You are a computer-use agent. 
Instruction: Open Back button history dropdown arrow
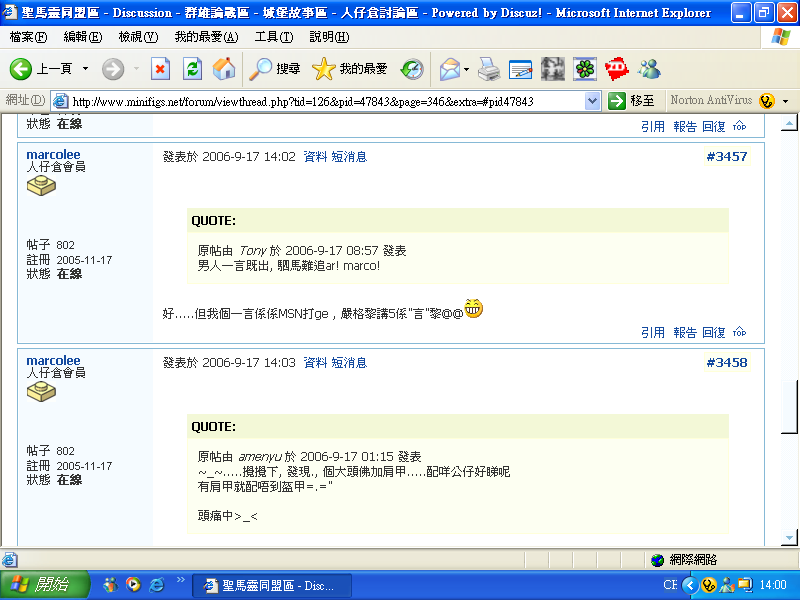(85, 69)
